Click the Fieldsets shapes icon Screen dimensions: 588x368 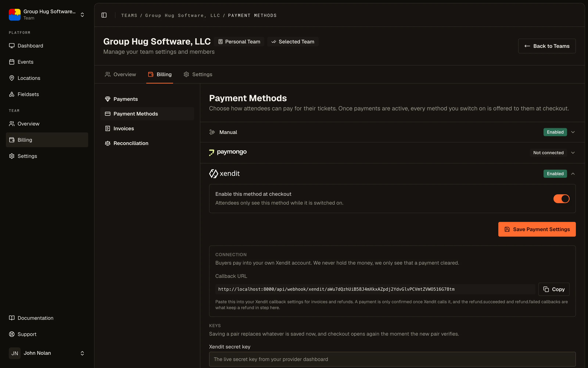pos(12,94)
